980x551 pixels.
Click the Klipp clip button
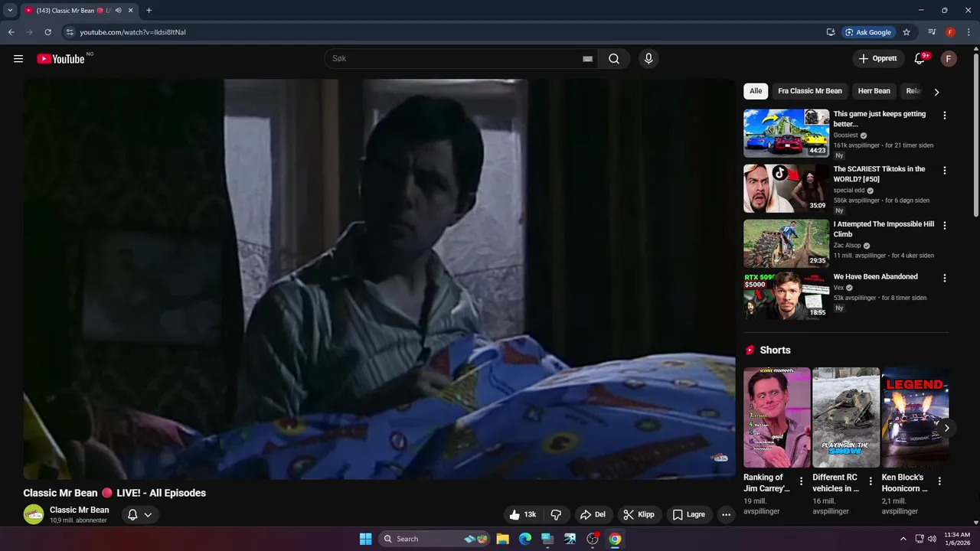click(x=639, y=514)
